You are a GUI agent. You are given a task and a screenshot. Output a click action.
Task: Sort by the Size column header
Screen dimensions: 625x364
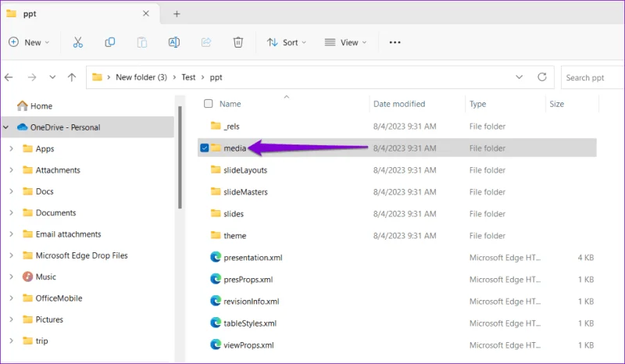click(x=556, y=104)
